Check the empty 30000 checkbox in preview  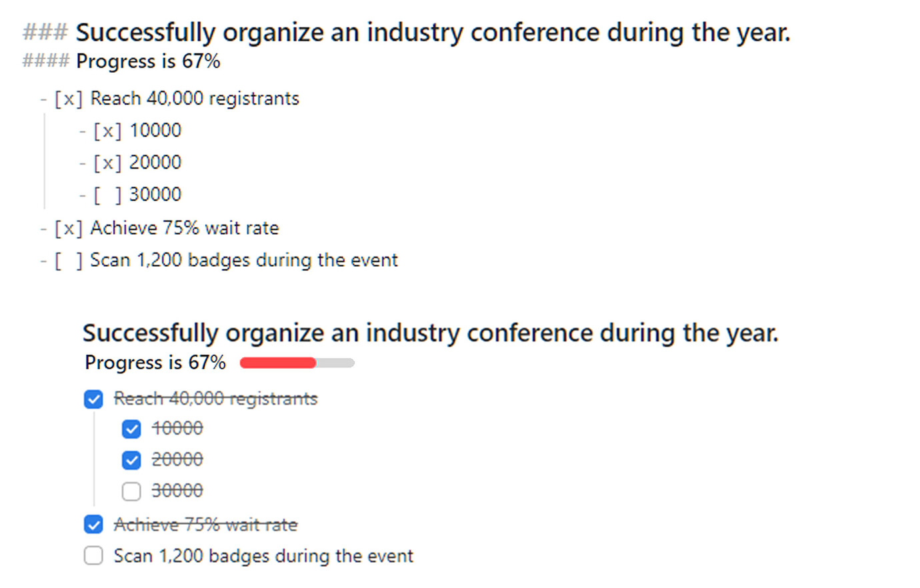click(x=131, y=491)
